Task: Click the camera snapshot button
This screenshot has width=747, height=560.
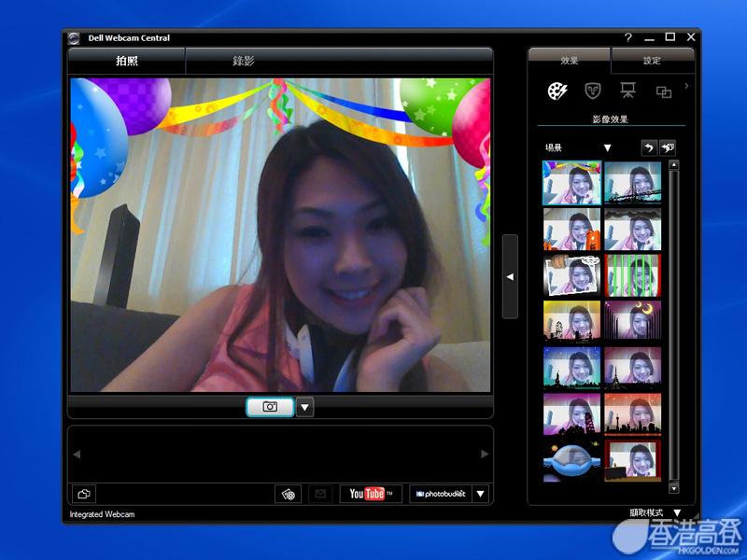Action: pyautogui.click(x=270, y=407)
